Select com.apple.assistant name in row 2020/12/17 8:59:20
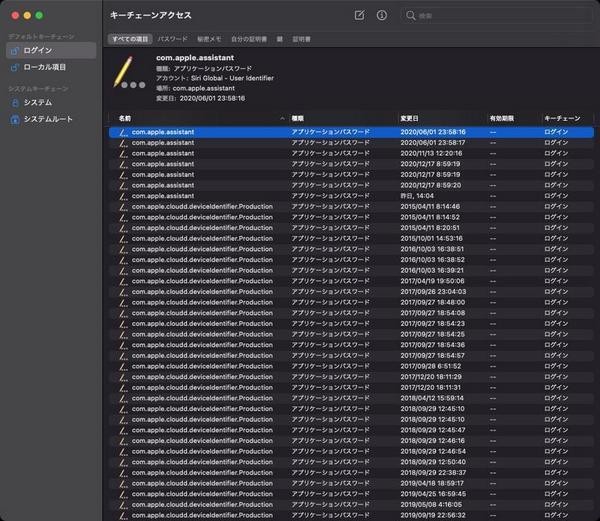The height and width of the screenshot is (521, 600). [x=163, y=186]
